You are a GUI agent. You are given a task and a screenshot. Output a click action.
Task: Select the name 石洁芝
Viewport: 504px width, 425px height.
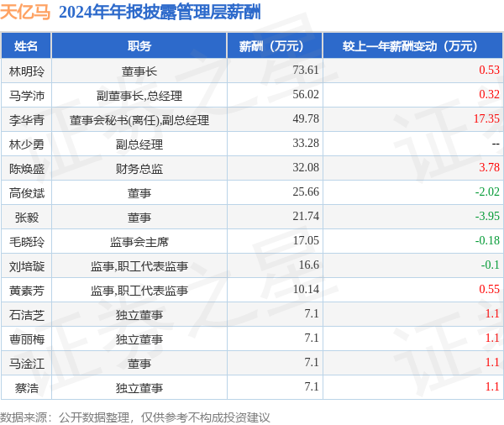point(27,315)
